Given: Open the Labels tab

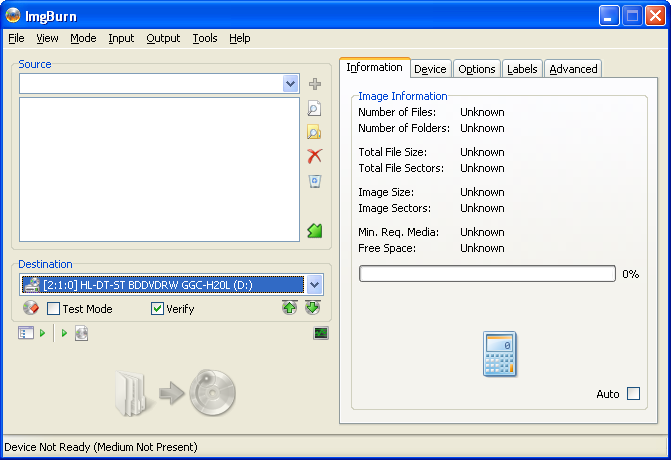Looking at the screenshot, I should pos(522,69).
